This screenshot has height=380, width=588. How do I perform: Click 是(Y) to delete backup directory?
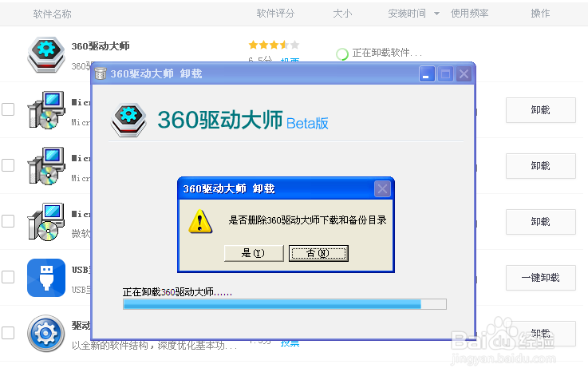[x=254, y=253]
